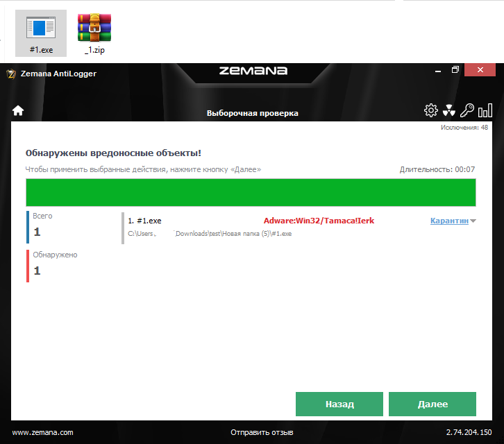Viewport: 504px width, 444px height.
Task: Restore down the Zemana window
Action: (455, 69)
